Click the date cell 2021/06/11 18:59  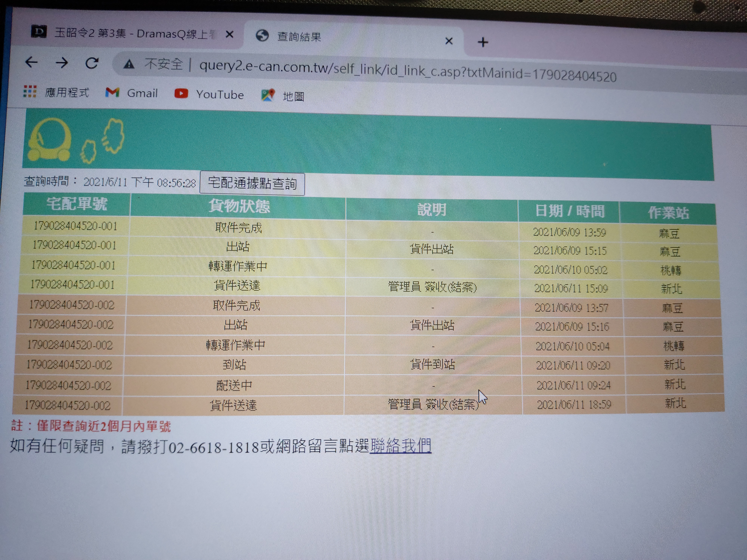(574, 404)
